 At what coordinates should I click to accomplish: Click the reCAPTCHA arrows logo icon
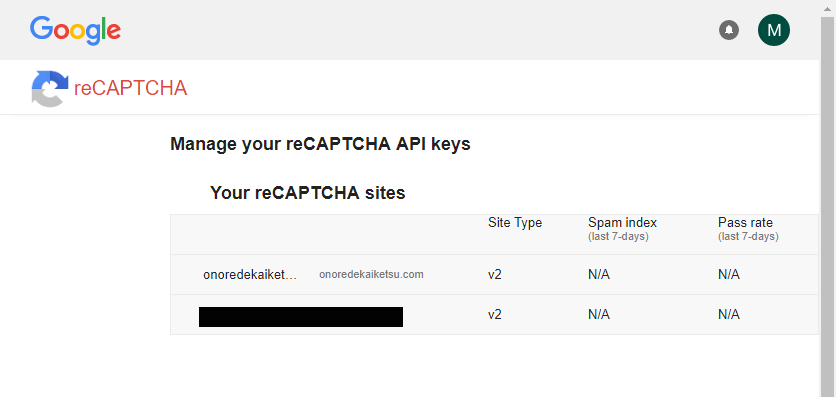[x=50, y=88]
